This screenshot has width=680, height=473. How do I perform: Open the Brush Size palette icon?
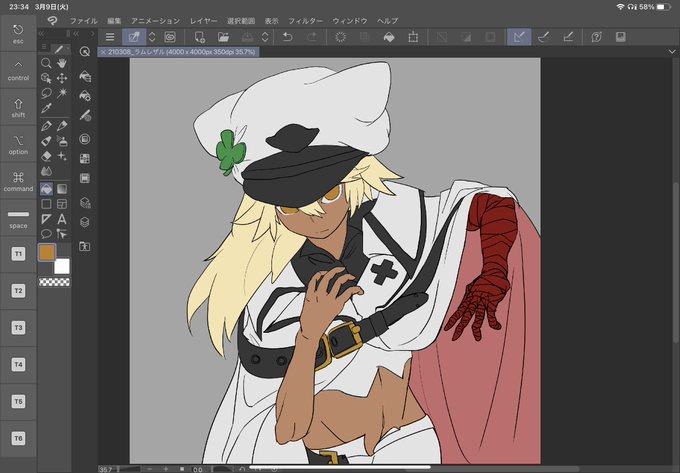[x=85, y=115]
